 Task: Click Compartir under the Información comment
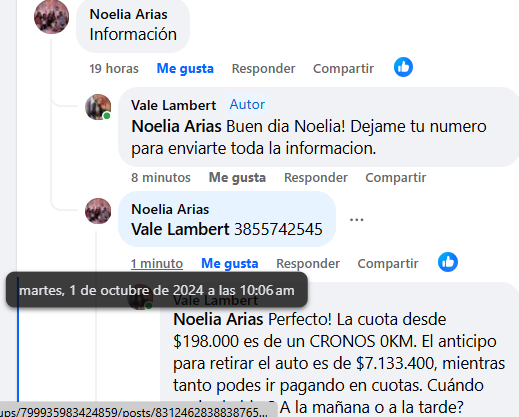(343, 68)
